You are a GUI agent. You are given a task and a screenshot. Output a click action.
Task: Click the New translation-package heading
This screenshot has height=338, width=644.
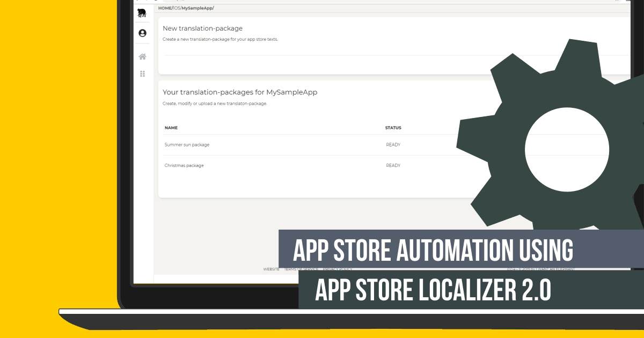(x=203, y=28)
